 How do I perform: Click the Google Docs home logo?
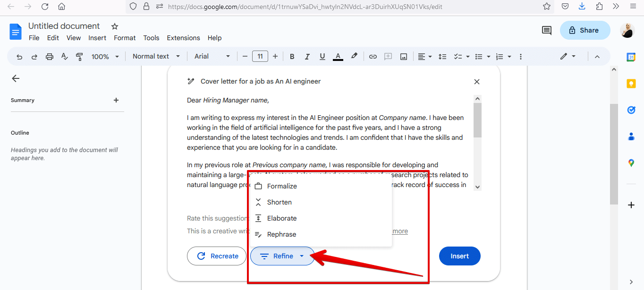pos(16,32)
